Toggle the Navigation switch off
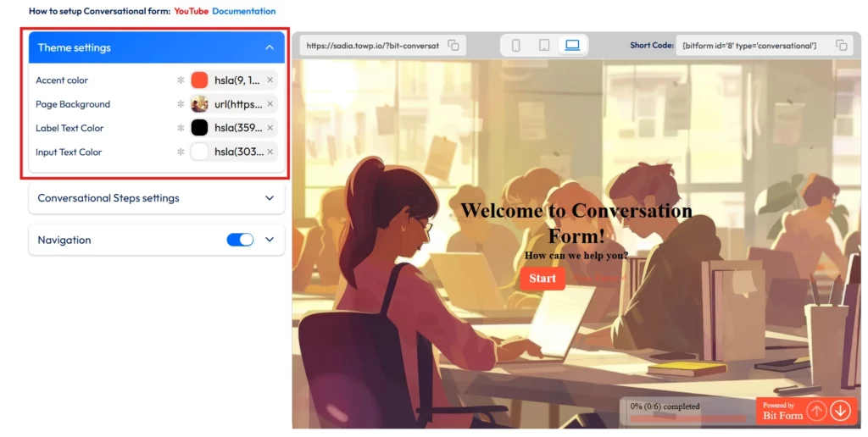Screen dimensions: 868x437 240,240
